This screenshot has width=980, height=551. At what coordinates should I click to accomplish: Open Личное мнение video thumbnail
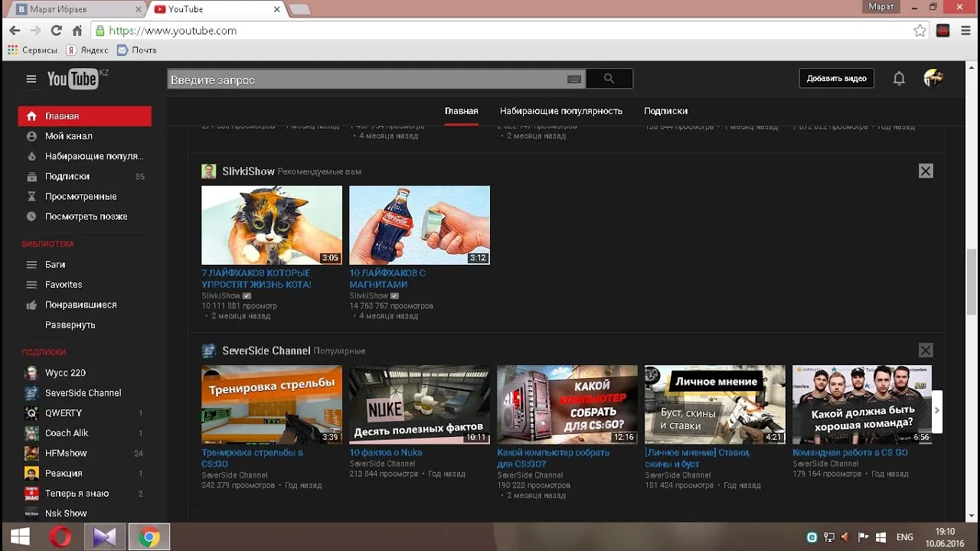click(x=715, y=404)
